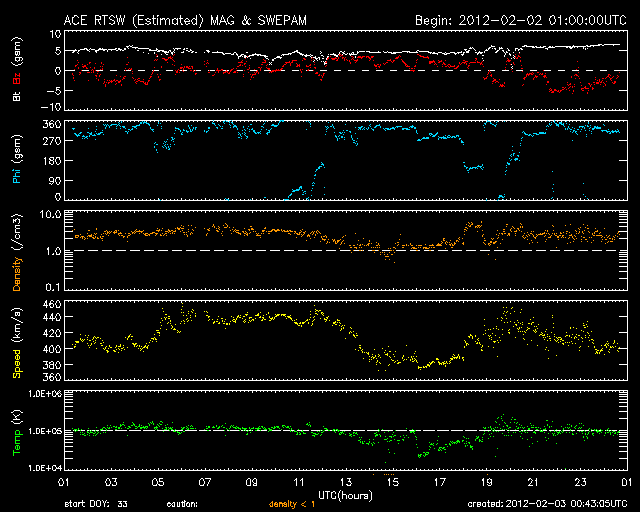Click the '15' hour tick label

[393, 483]
